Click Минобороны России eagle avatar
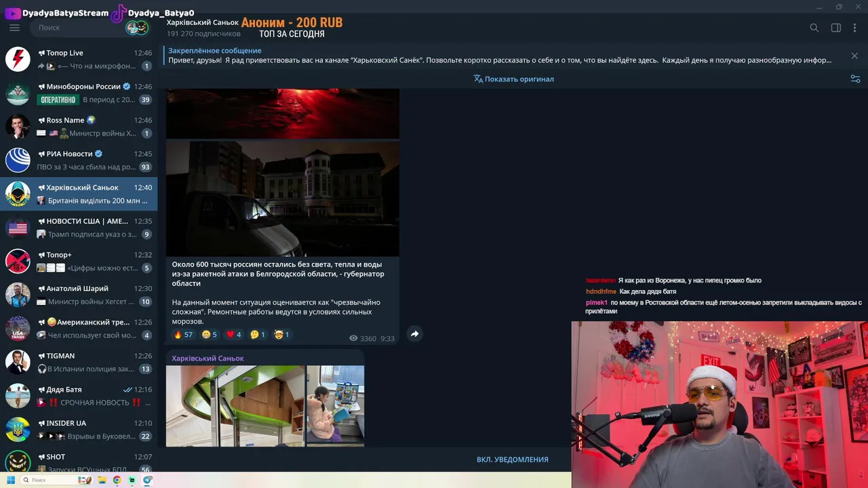Screen dimensions: 868x488 pyautogui.click(x=18, y=93)
